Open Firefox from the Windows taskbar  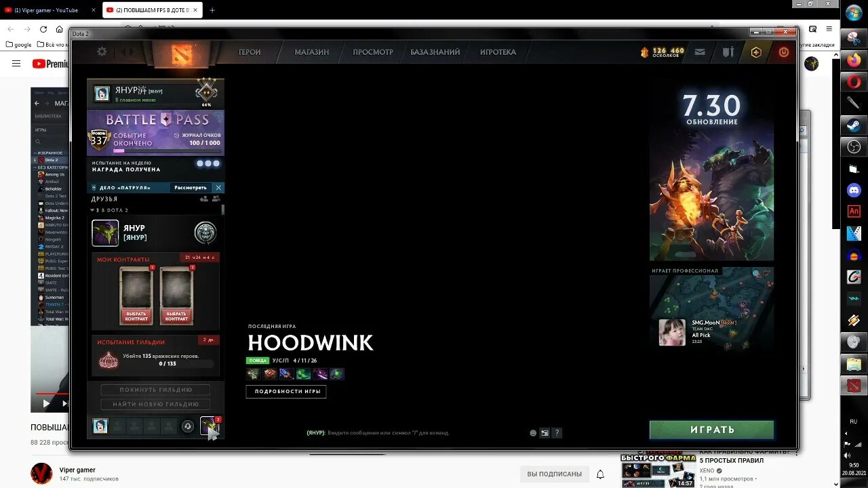[x=854, y=60]
